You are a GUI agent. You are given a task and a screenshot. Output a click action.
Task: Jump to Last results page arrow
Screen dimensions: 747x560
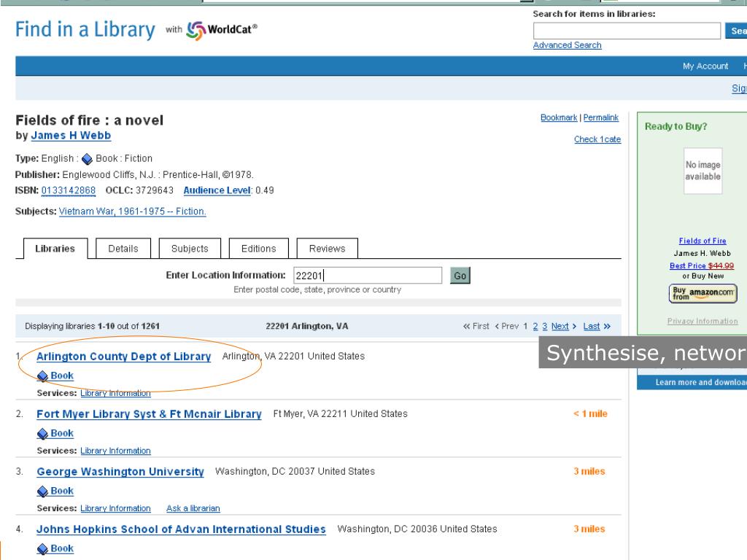pos(607,326)
